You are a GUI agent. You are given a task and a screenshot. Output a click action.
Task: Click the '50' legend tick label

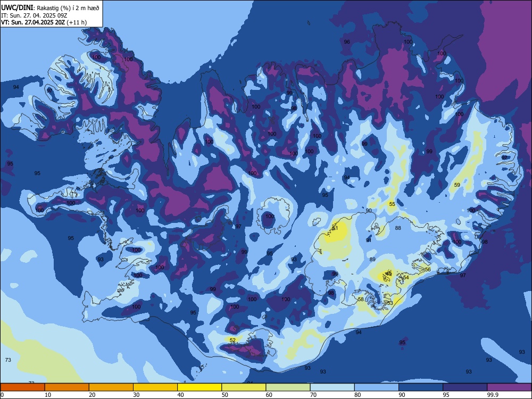tap(225, 395)
